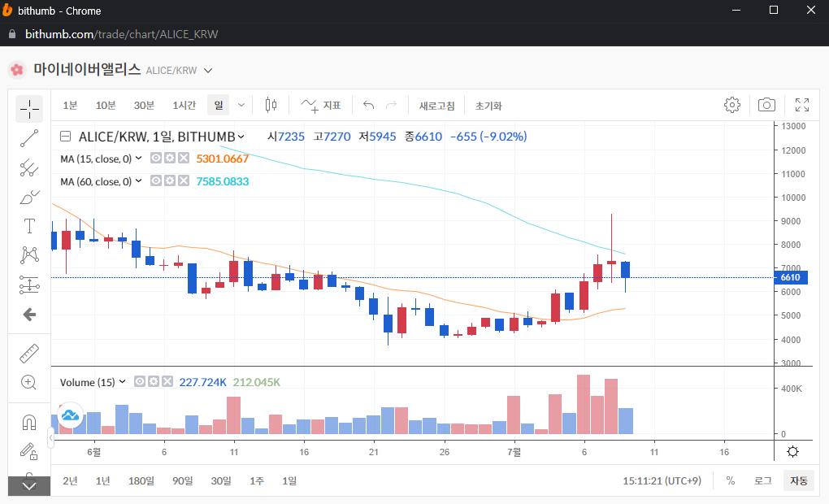Viewport: 829px width, 504px height.
Task: Click the blue cloud icon on volume pane
Action: click(71, 415)
